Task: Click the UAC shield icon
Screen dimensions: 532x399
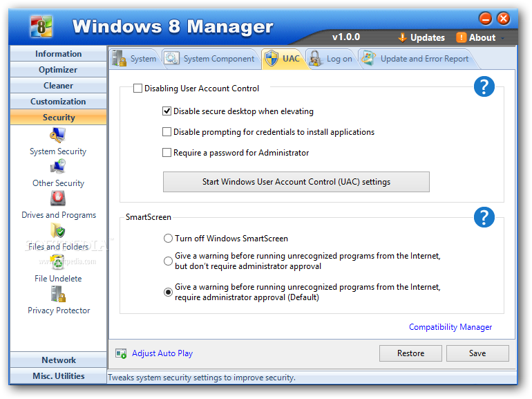Action: pyautogui.click(x=272, y=58)
